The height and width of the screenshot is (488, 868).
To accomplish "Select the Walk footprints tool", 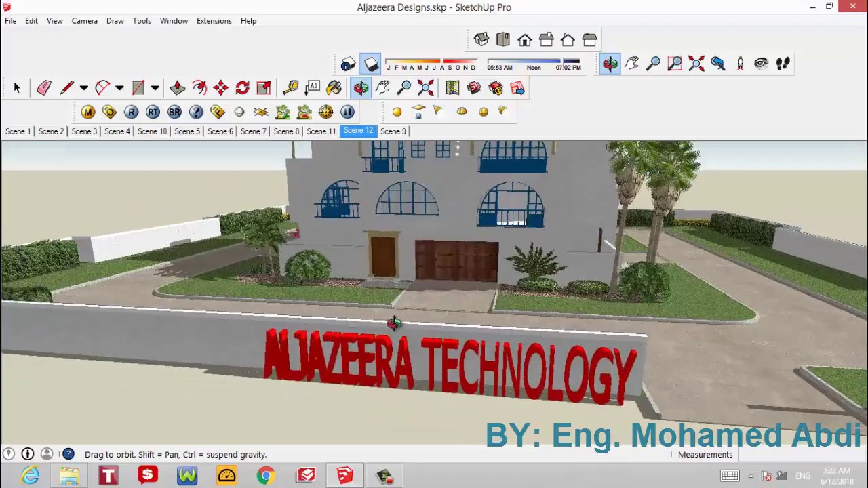I will (783, 64).
